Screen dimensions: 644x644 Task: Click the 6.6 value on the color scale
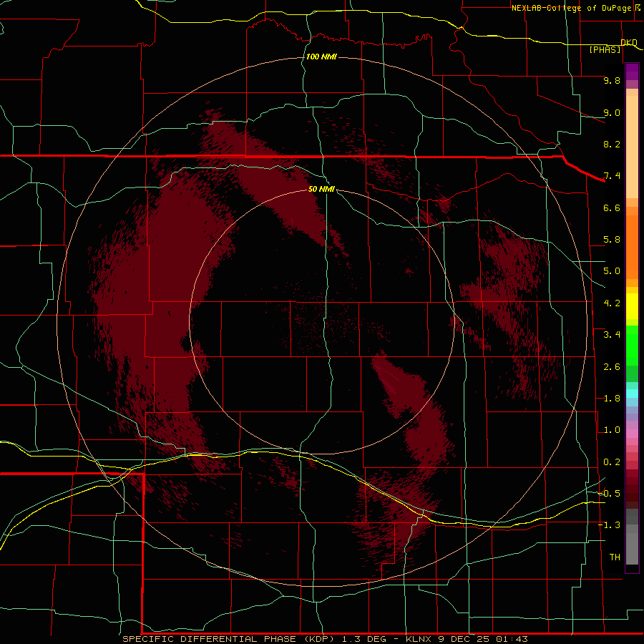[612, 208]
